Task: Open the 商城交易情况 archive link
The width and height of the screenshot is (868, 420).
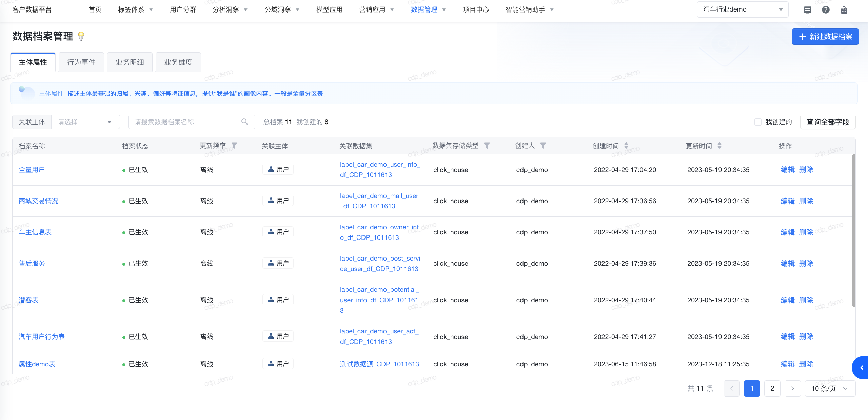Action: [x=39, y=201]
